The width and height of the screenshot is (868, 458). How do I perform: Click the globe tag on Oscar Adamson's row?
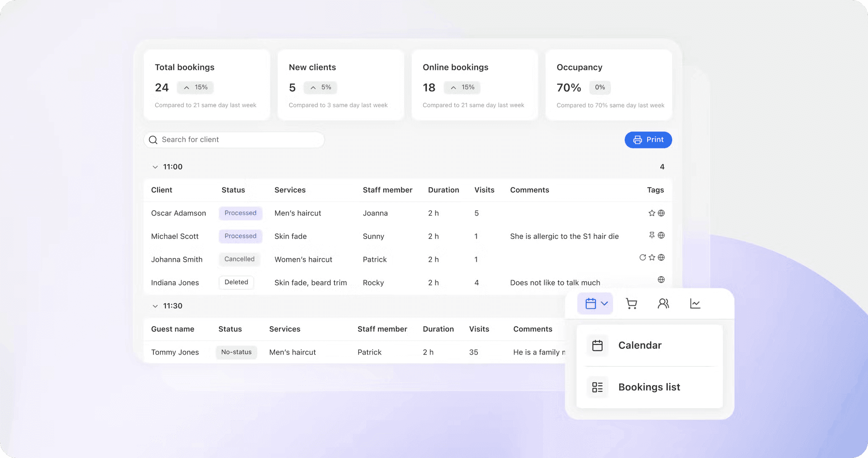661,213
